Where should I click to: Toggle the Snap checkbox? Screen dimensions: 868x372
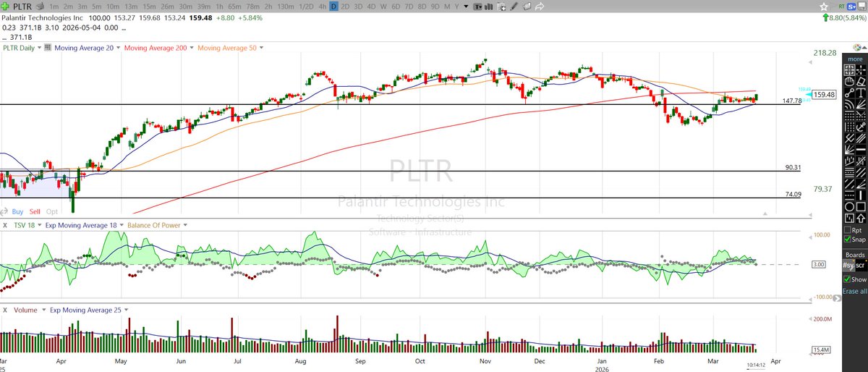(847, 240)
